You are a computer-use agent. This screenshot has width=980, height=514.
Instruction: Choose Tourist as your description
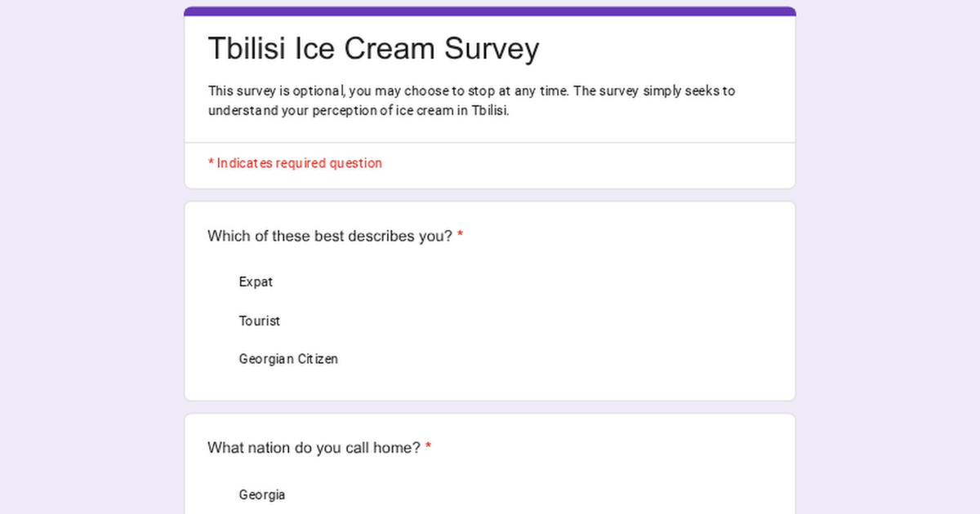259,321
